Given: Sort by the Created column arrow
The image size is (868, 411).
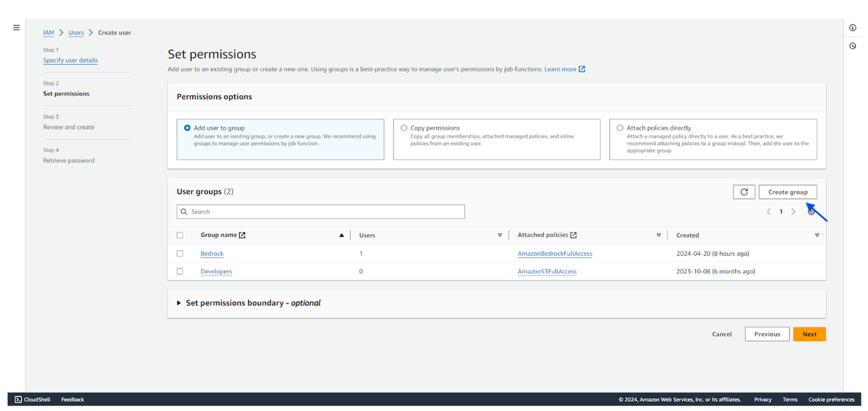Looking at the screenshot, I should [x=817, y=235].
